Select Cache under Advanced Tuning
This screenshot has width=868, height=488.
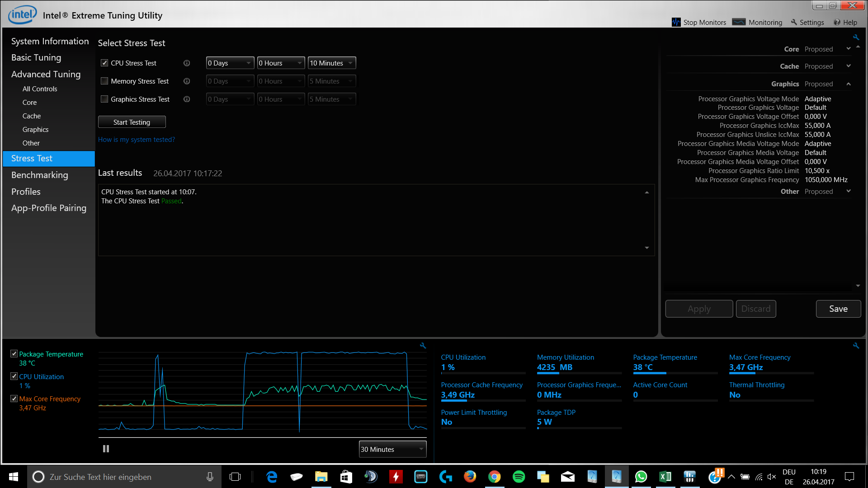pos(32,116)
